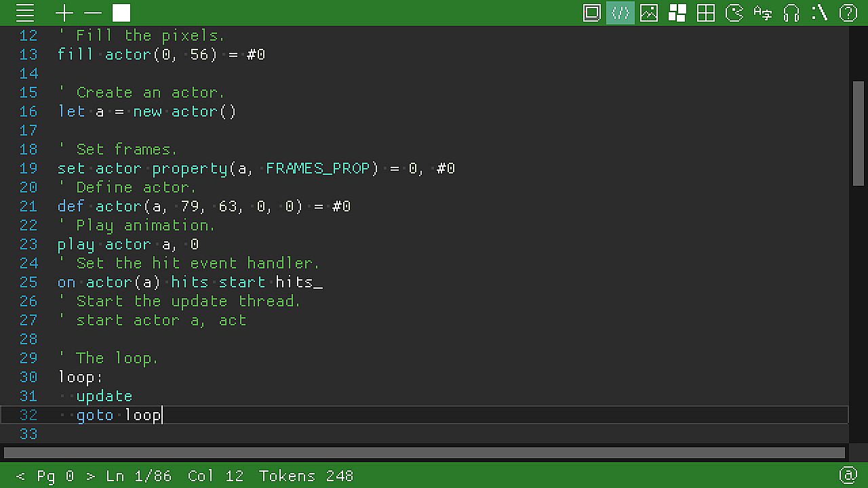The image size is (868, 488).
Task: Click line number 12 in the gutter
Action: pos(28,35)
